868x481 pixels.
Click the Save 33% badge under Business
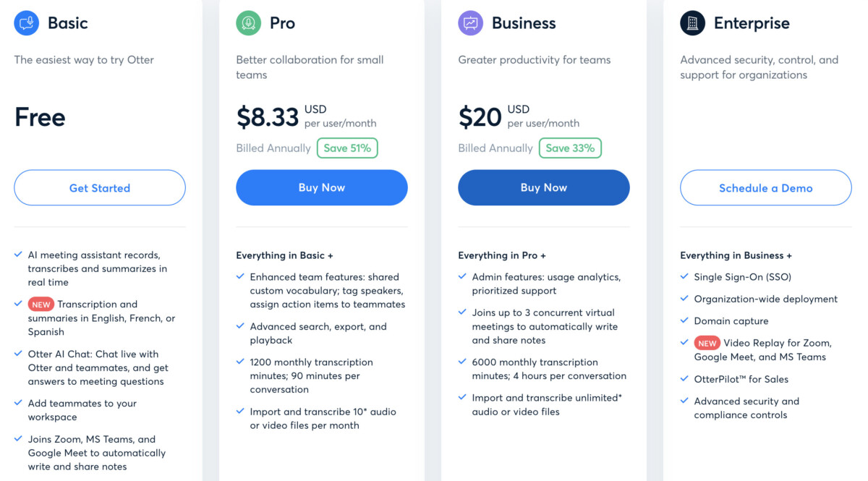point(569,148)
